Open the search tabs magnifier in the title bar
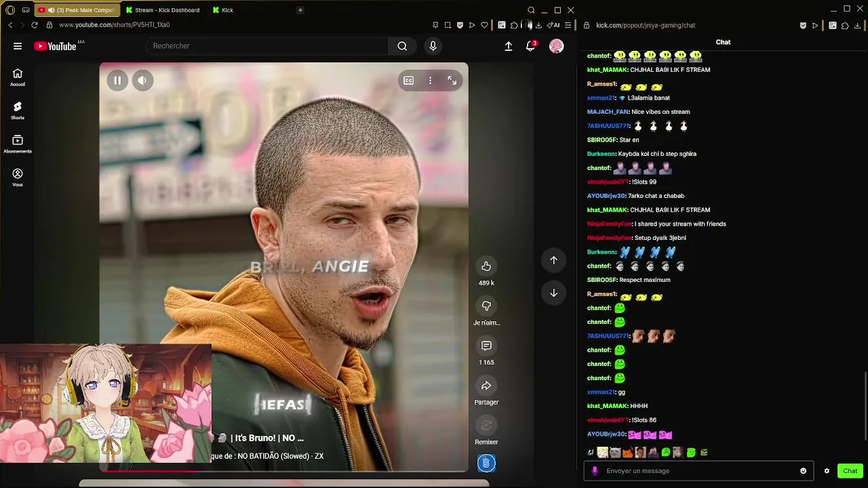Image resolution: width=868 pixels, height=488 pixels. [532, 10]
